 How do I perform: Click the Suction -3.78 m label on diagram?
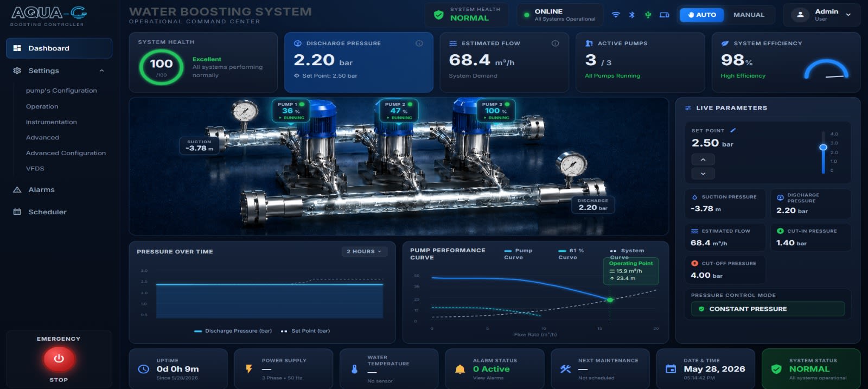coord(199,145)
